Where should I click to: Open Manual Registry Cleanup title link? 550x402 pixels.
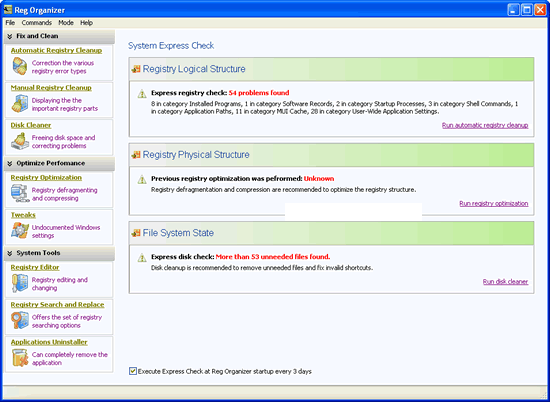[x=51, y=88]
